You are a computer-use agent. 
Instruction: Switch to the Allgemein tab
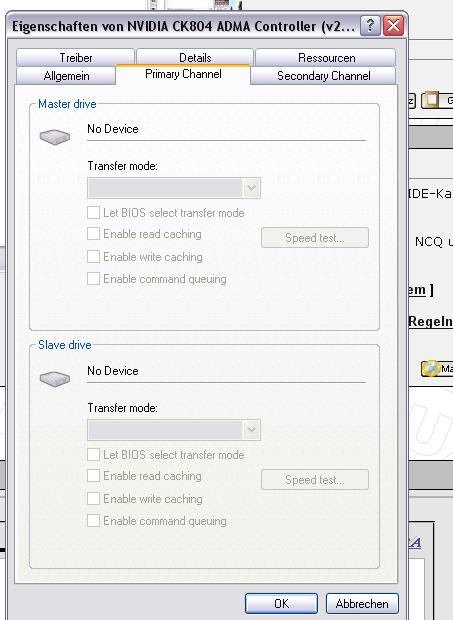pos(66,76)
